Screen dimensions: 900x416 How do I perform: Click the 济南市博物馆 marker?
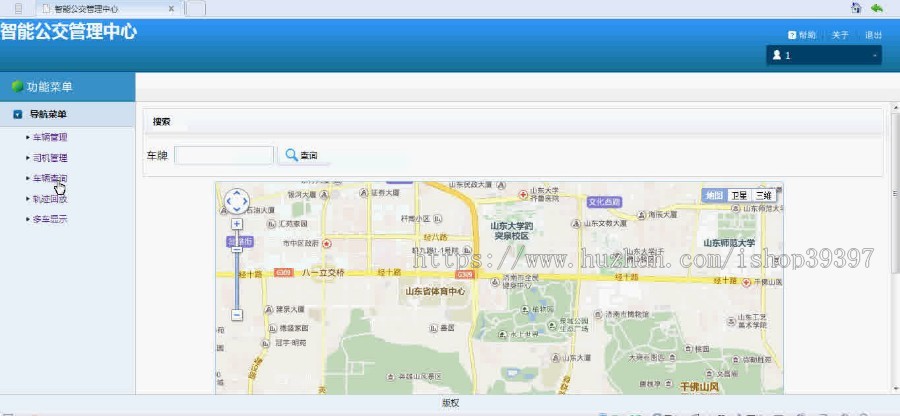click(x=600, y=314)
